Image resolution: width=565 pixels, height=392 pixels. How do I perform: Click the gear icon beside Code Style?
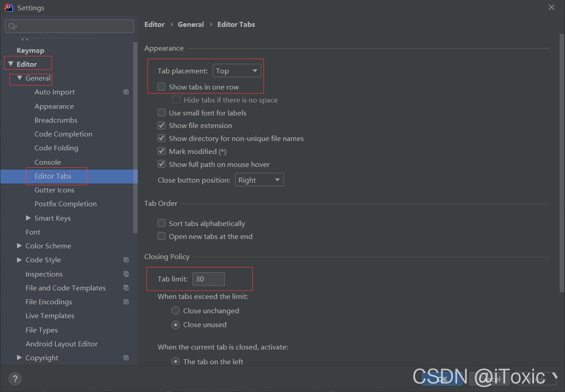pos(126,260)
